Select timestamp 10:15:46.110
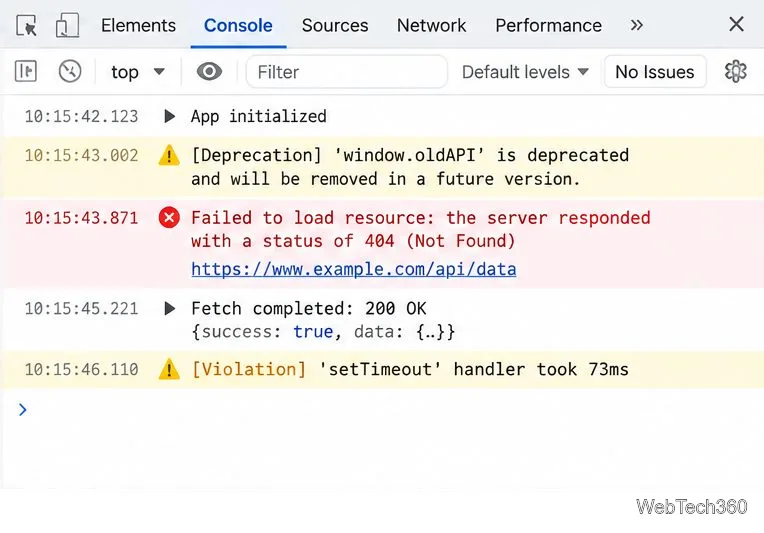 tap(81, 369)
